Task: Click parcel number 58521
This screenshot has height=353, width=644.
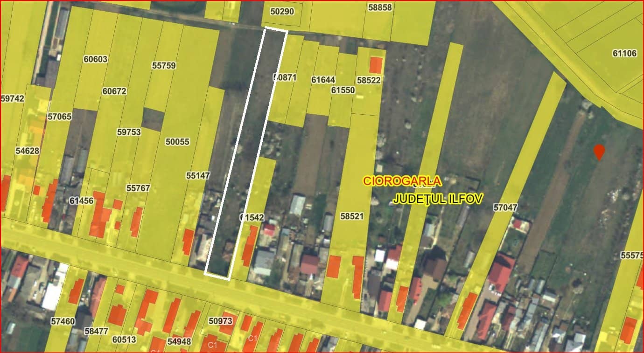Action: pyautogui.click(x=352, y=216)
